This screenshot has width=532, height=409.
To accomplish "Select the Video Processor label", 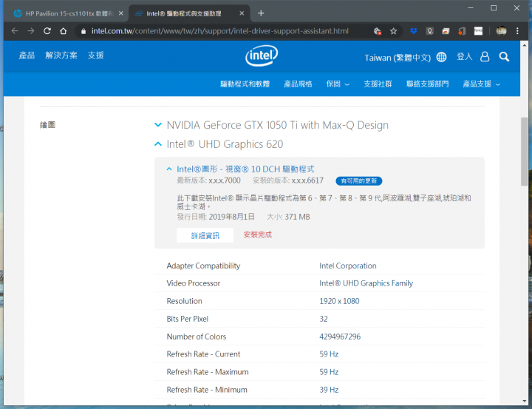I will click(194, 283).
